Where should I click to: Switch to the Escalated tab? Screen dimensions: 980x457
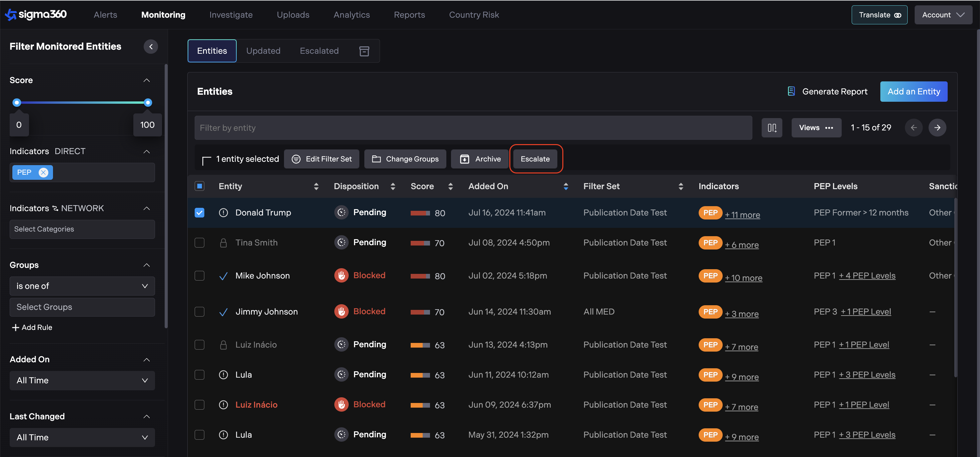[319, 51]
